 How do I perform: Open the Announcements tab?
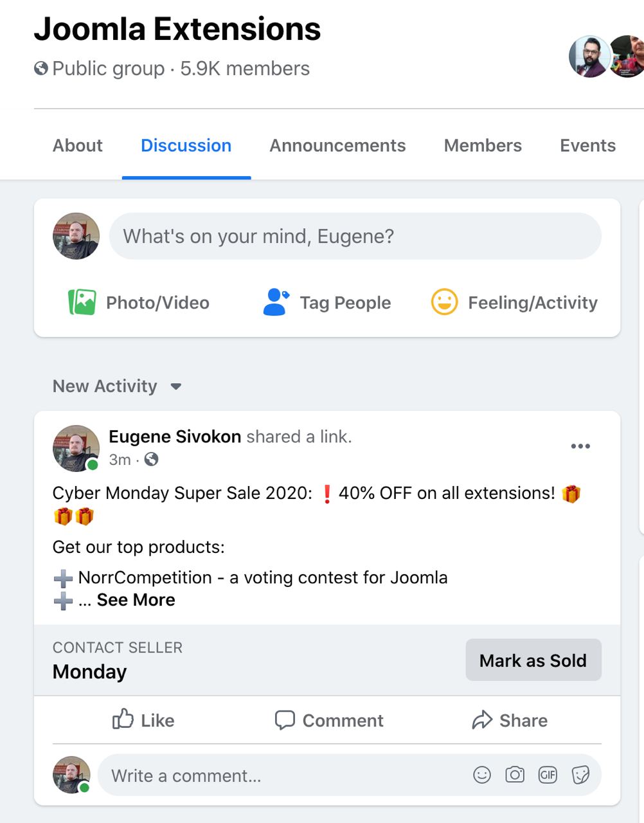click(x=337, y=145)
